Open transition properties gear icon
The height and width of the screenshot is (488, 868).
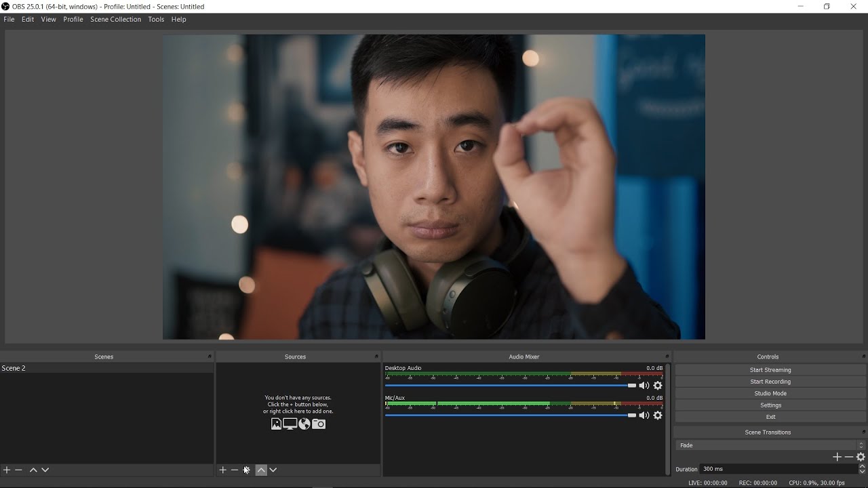(x=861, y=457)
